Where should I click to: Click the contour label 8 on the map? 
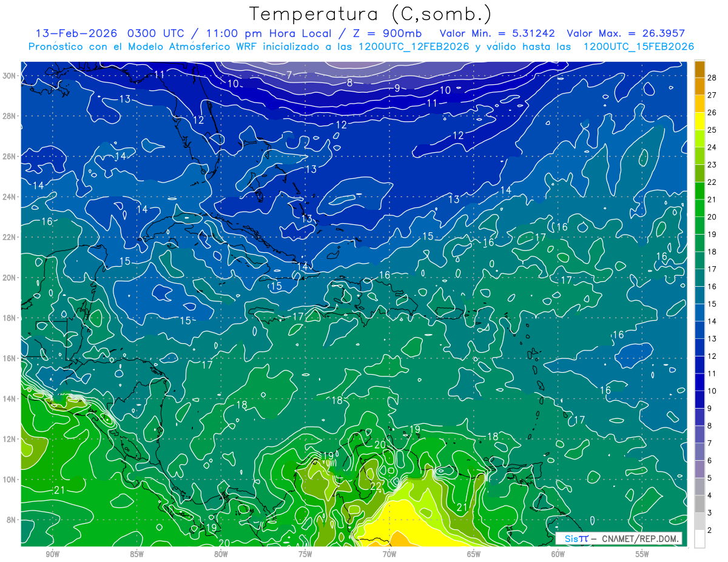coord(350,83)
